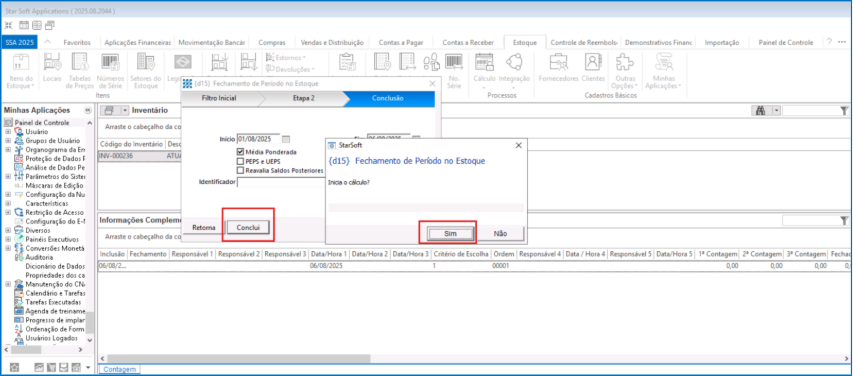Viewport: 853px width, 376px height.
Task: Click the Clientes ribbon icon
Action: click(593, 69)
